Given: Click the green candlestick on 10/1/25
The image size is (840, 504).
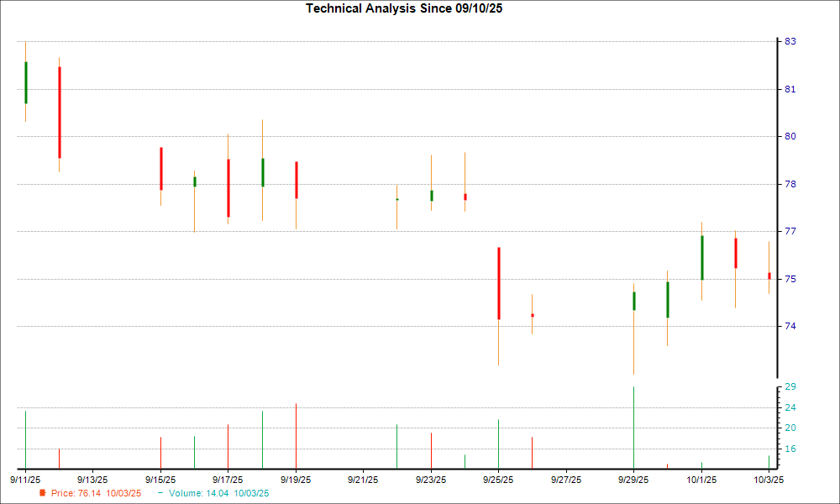Looking at the screenshot, I should (x=702, y=257).
